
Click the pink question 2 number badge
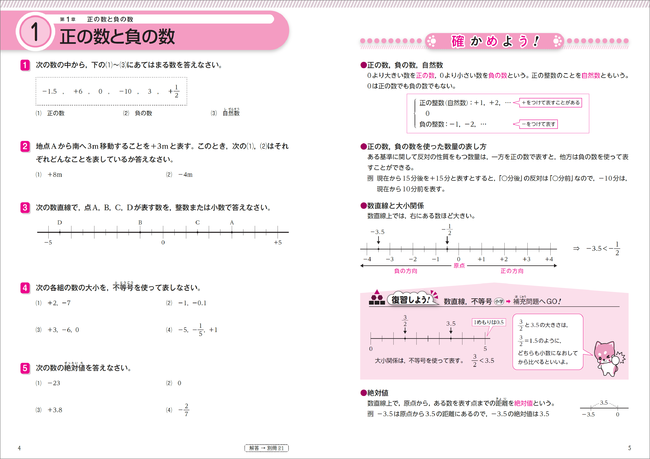(x=25, y=146)
